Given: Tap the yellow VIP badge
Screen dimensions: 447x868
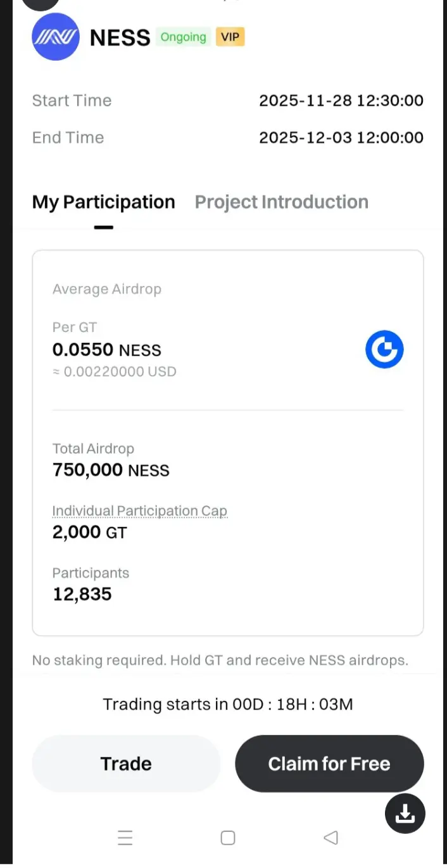Looking at the screenshot, I should click(x=230, y=37).
